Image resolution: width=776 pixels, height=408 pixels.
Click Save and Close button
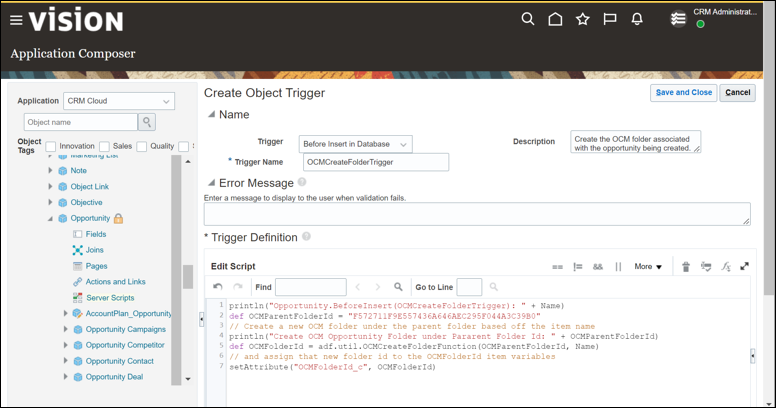683,93
